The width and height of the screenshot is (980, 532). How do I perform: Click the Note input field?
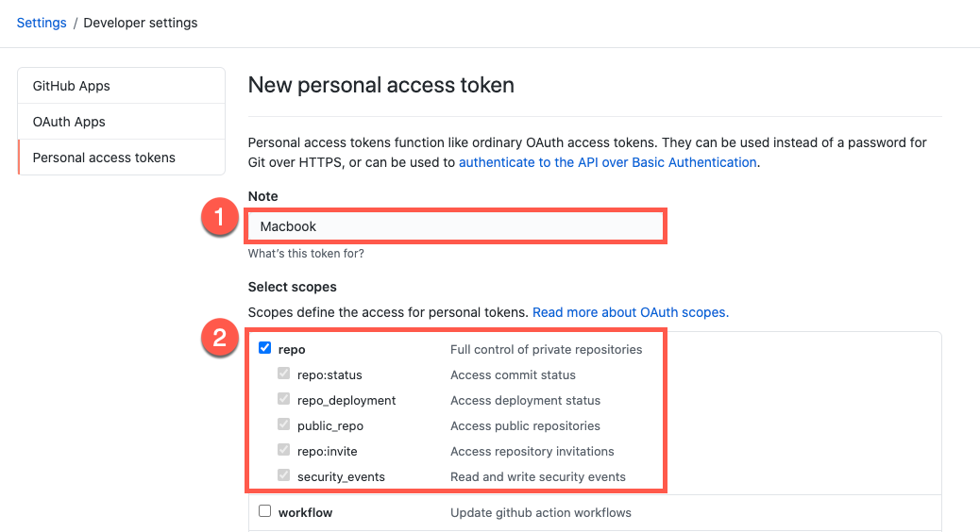point(456,226)
